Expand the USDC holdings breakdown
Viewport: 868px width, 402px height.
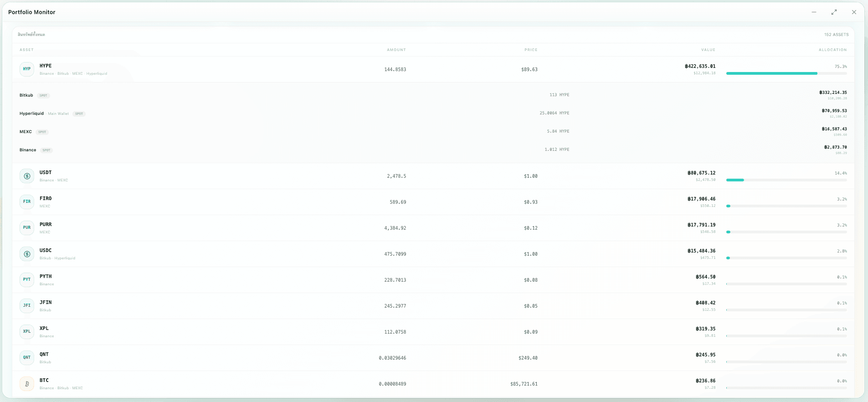pos(433,254)
